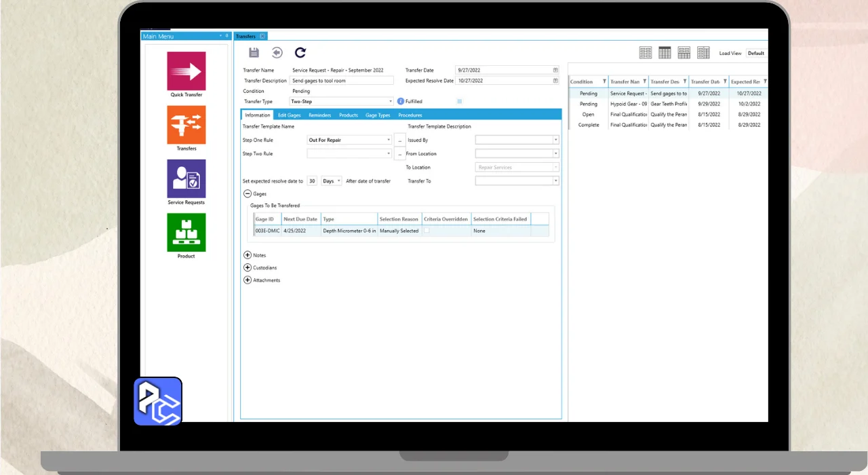Open Quick Transfer from Main Menu

coord(186,71)
